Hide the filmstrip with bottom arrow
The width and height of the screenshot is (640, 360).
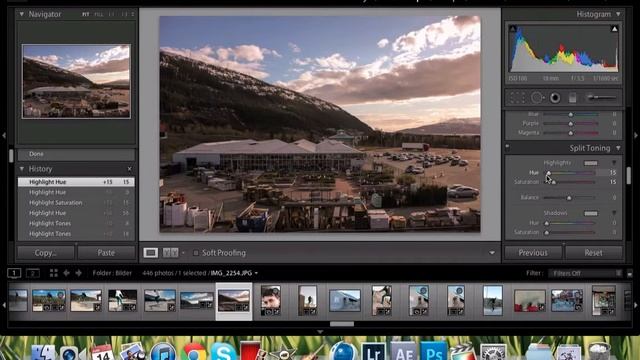click(x=320, y=332)
